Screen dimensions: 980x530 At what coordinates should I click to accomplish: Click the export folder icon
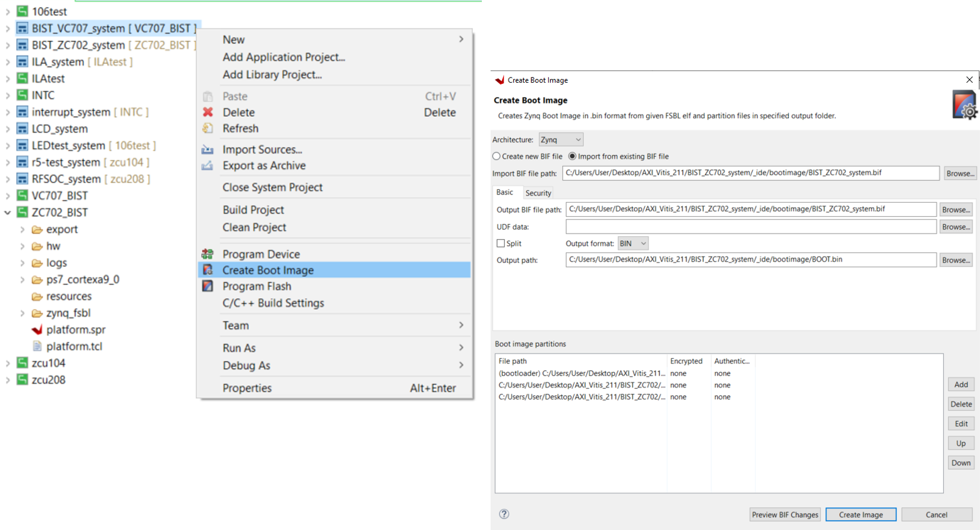click(37, 229)
